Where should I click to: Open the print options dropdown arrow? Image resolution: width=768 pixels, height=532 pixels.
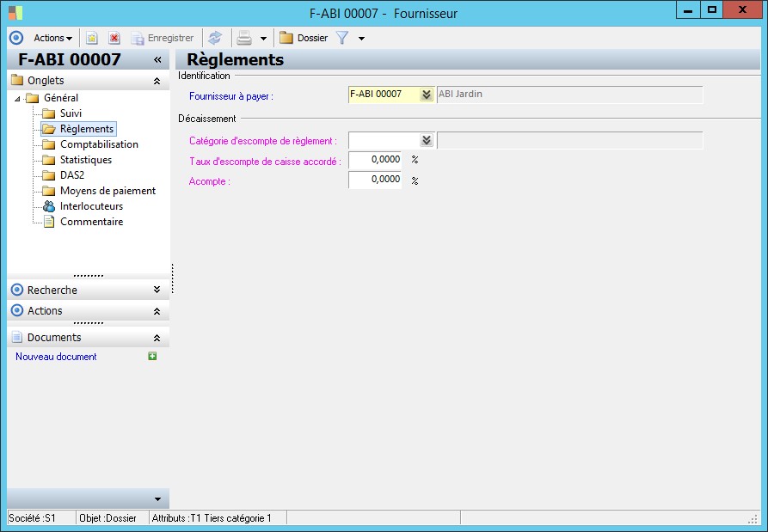pos(263,39)
